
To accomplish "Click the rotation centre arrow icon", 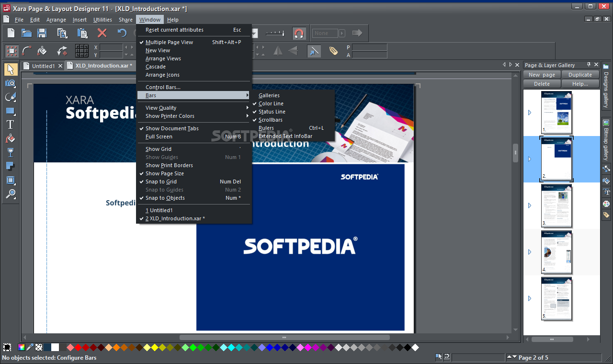I will [62, 51].
